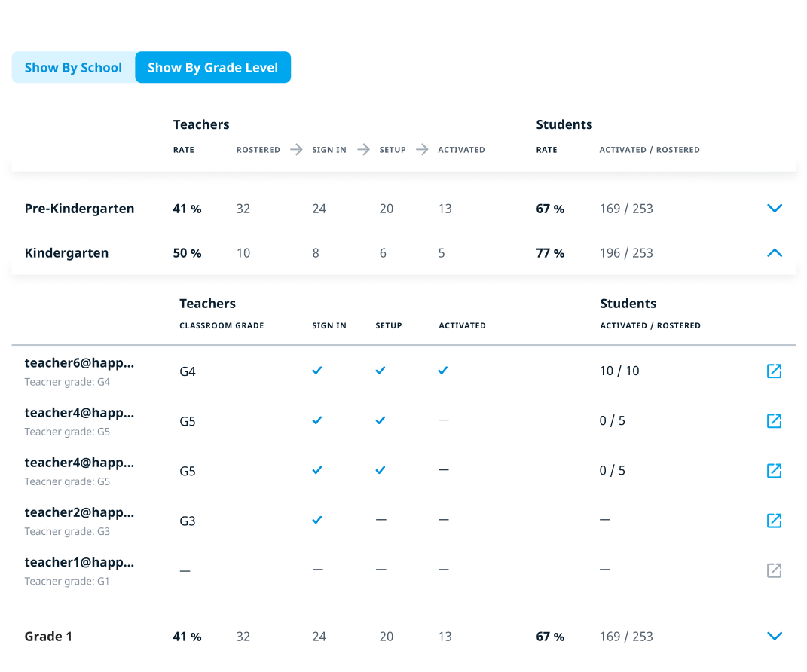
Task: Collapse the Kindergarten row
Action: click(774, 253)
